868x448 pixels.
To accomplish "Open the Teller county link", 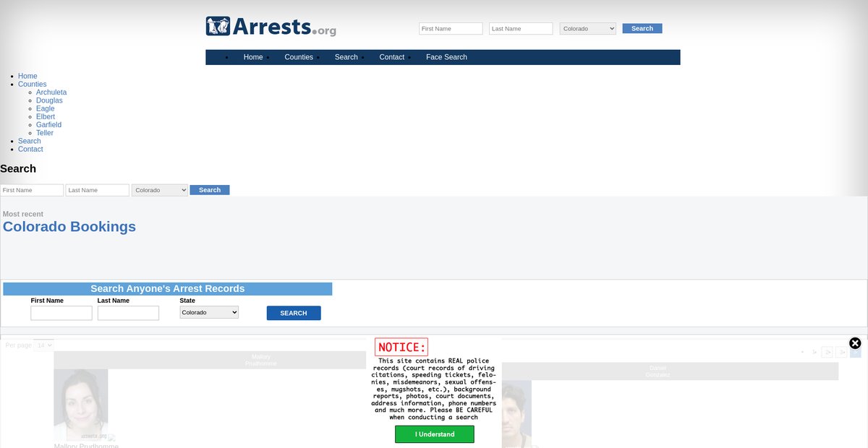I will point(45,133).
